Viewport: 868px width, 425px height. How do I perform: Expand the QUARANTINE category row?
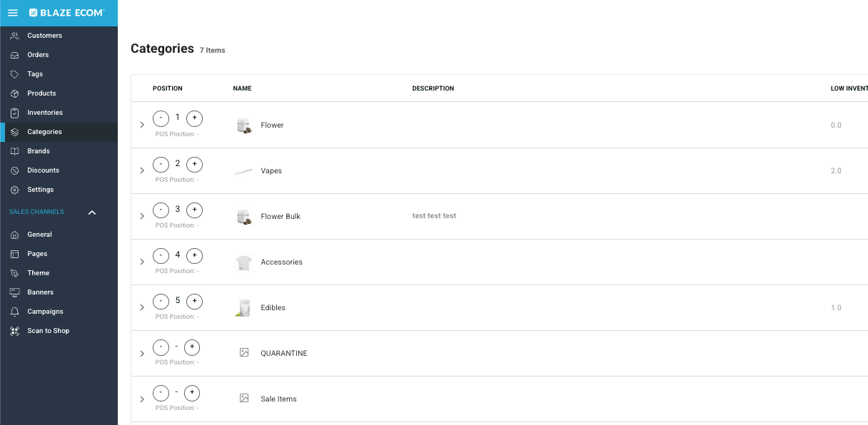(x=142, y=353)
